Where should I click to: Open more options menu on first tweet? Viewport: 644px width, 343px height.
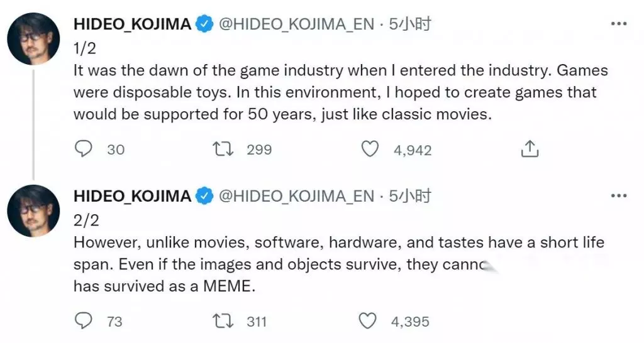coord(619,24)
